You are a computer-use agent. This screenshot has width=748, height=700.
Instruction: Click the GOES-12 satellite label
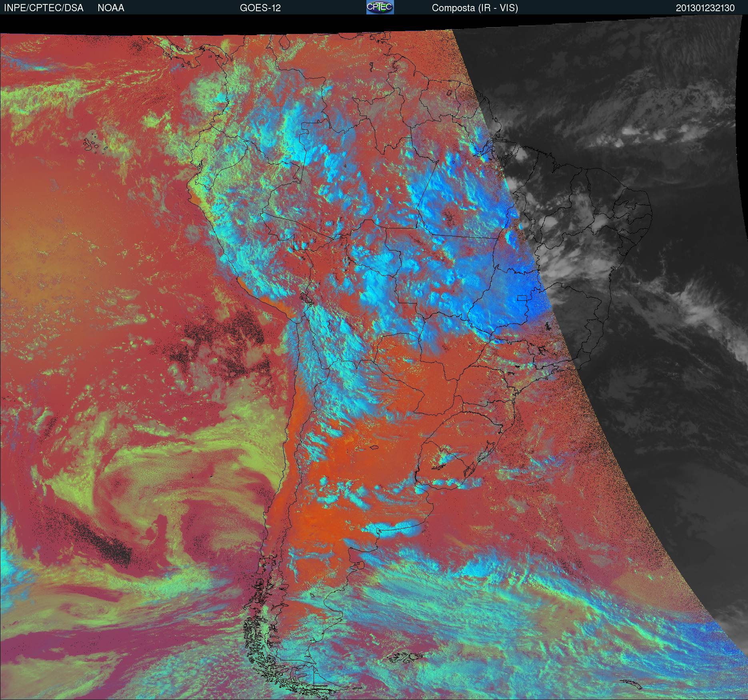pos(260,8)
